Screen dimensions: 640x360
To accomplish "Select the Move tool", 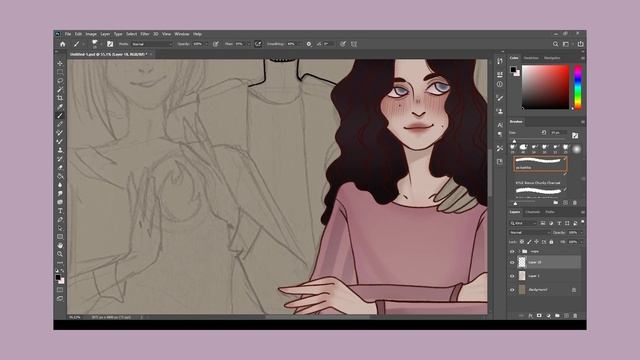I will [x=60, y=63].
